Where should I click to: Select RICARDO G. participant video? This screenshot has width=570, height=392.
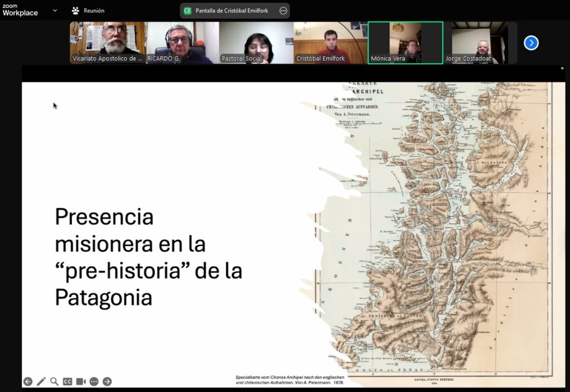[183, 43]
